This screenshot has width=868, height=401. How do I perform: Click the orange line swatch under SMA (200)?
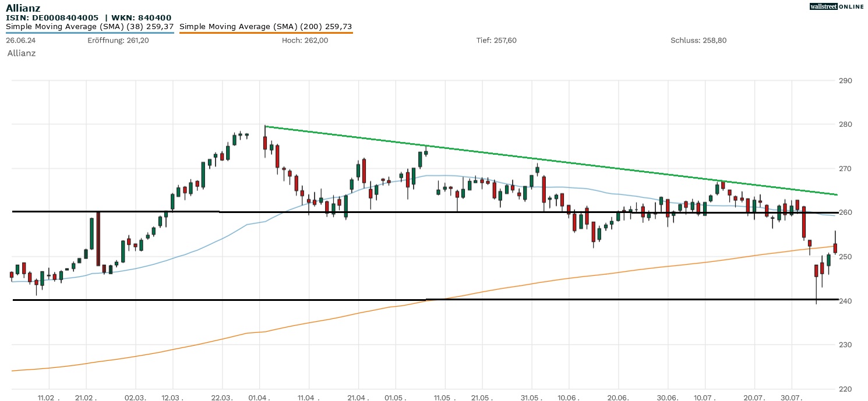click(x=266, y=33)
